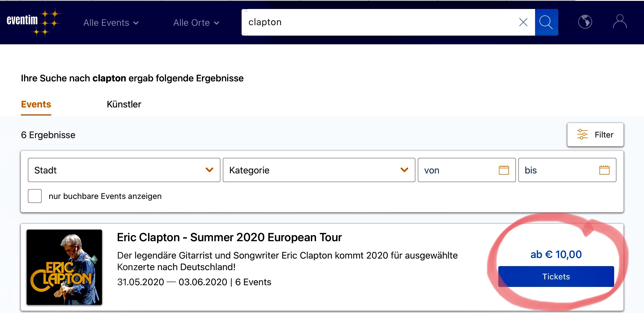Expand the Alle Events menu
Viewport: 644px width, 313px height.
(111, 23)
